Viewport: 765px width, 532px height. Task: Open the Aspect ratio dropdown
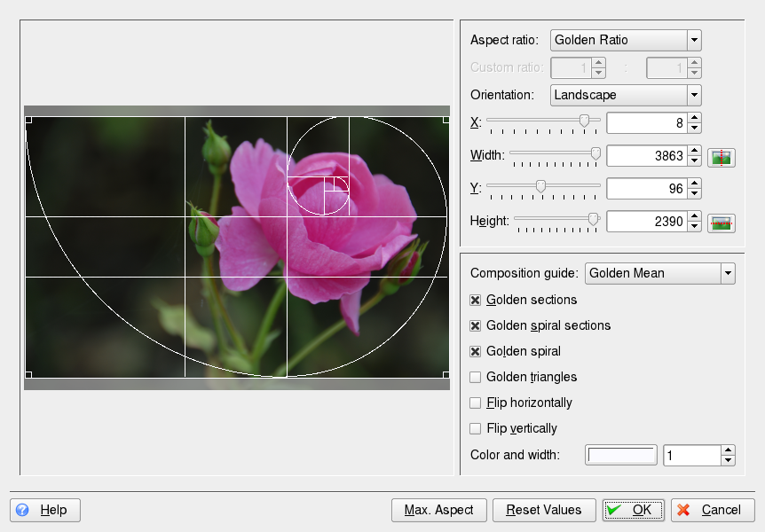(x=626, y=40)
